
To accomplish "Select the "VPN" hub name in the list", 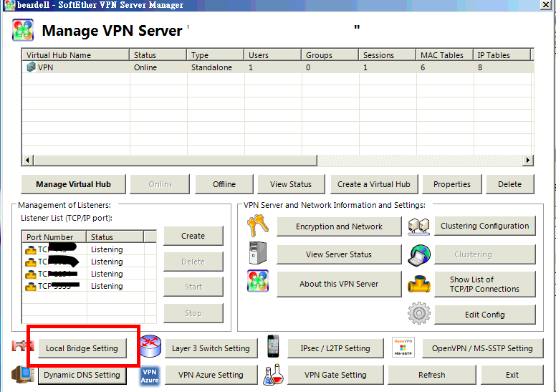I will [x=45, y=67].
